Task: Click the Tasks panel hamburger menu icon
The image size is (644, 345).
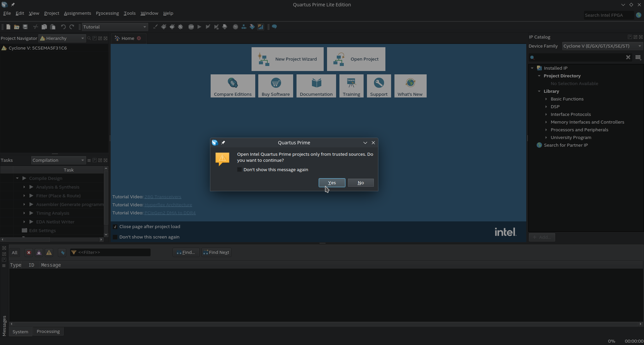Action: click(x=89, y=160)
